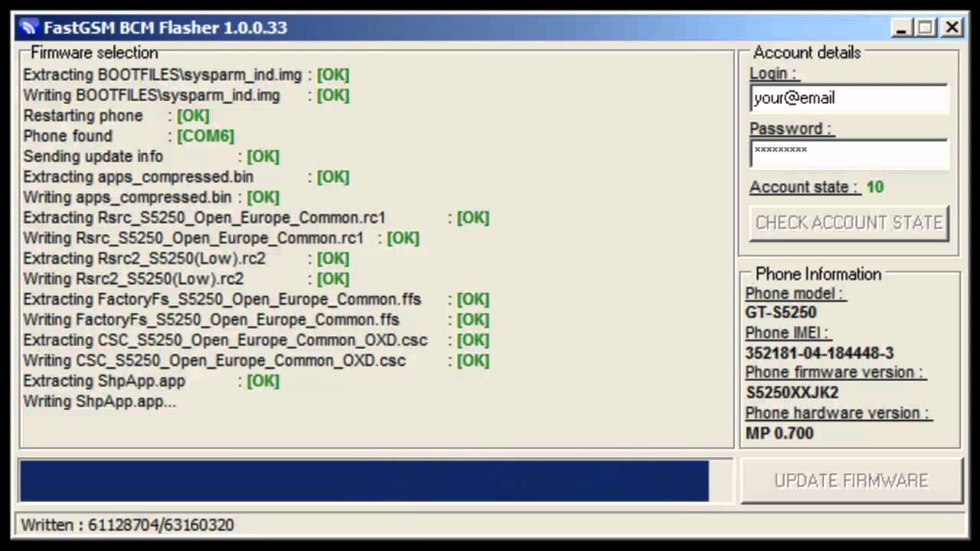Click 'Extracting CSC_S5250_Open_Europe_Common_OXD.csc' log line
980x551 pixels.
(x=256, y=340)
